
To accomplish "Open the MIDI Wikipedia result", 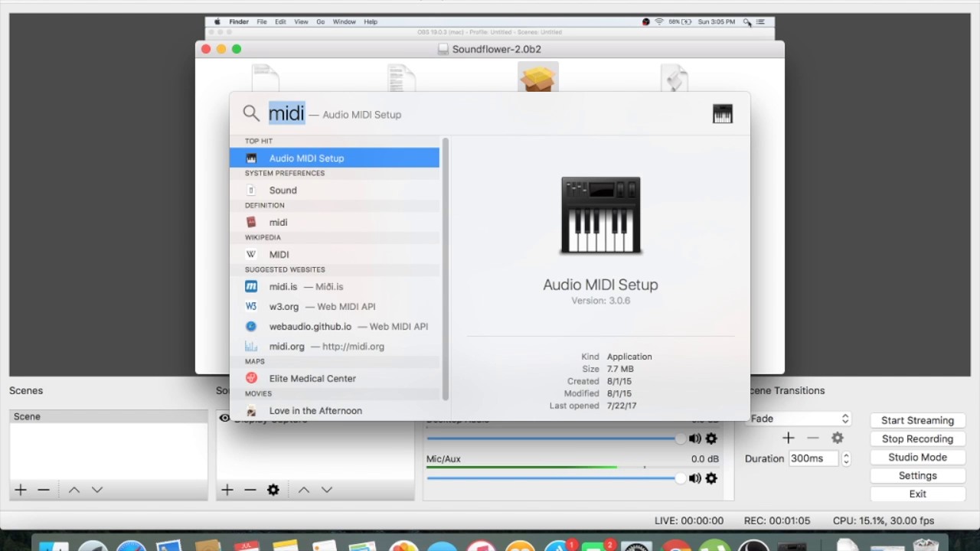I will tap(335, 254).
